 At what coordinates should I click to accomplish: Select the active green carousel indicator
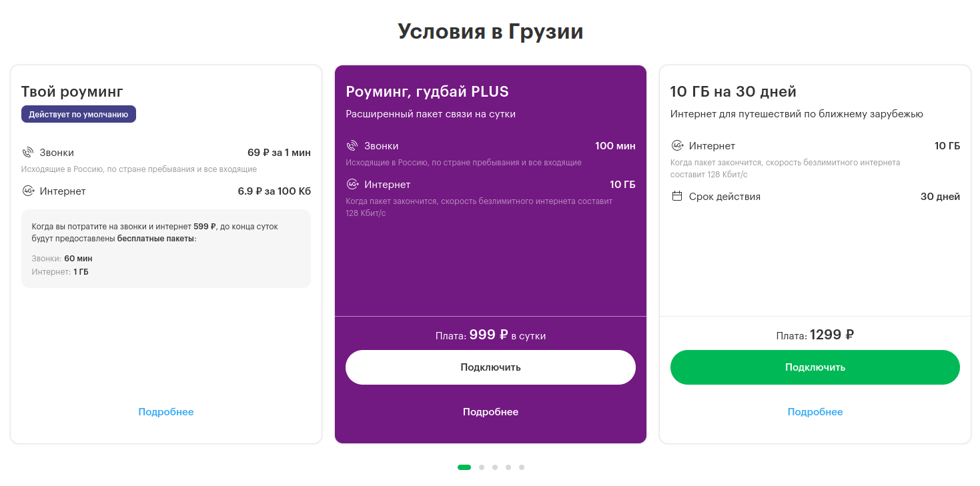tap(464, 467)
